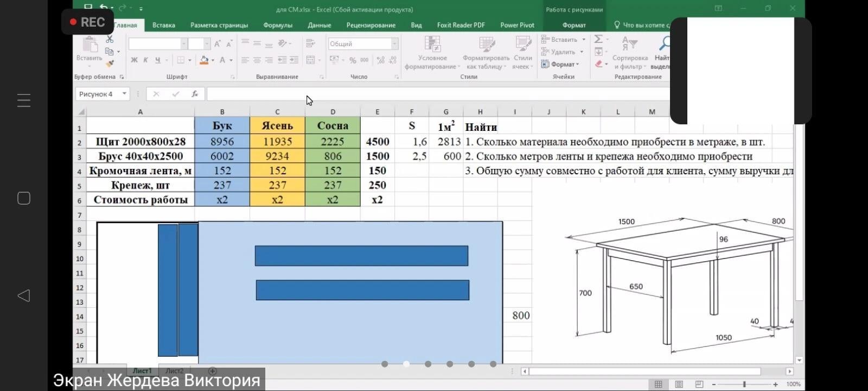
Task: Click the formula bar input field
Action: pyautogui.click(x=434, y=94)
